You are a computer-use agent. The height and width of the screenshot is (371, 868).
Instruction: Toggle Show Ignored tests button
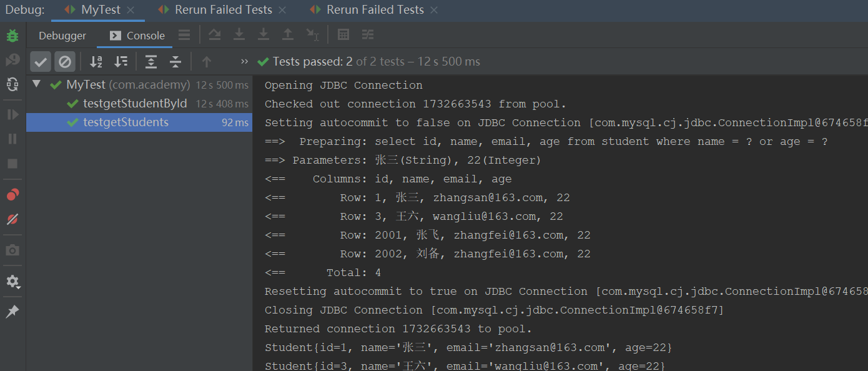click(65, 61)
